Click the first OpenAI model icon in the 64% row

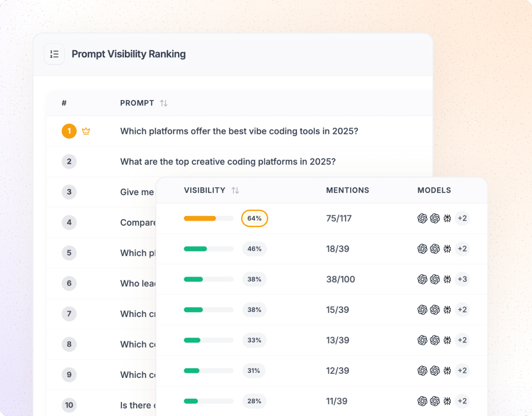coord(422,219)
